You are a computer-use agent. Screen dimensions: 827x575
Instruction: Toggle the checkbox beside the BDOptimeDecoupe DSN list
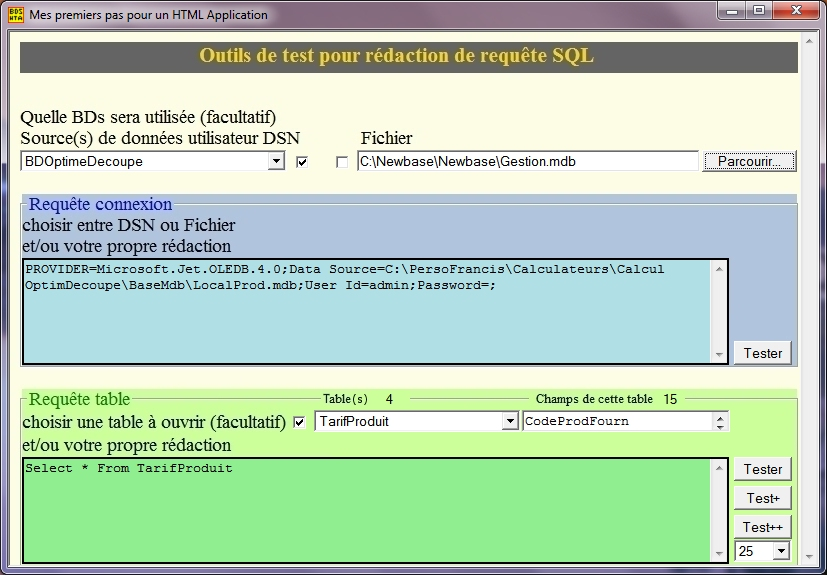click(302, 162)
